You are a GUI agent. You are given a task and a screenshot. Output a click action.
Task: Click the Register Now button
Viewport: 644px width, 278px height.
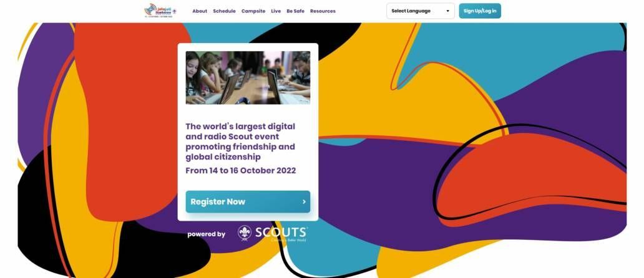pos(248,202)
